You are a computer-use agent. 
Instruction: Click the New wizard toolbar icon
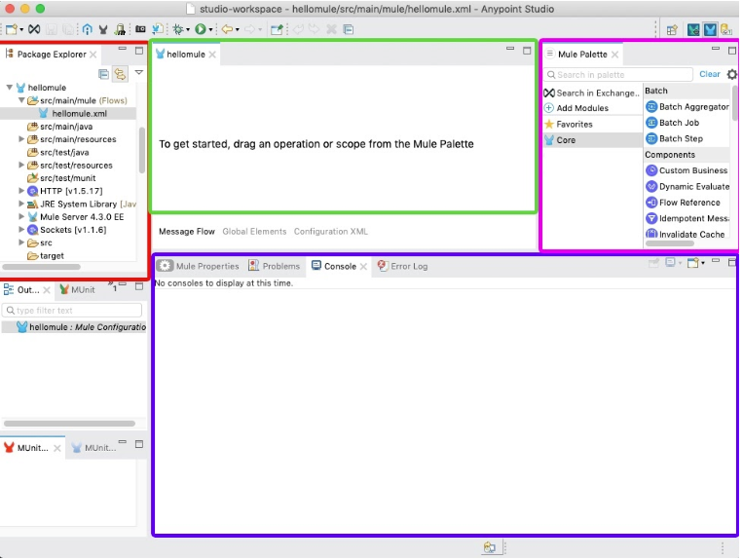(12, 29)
